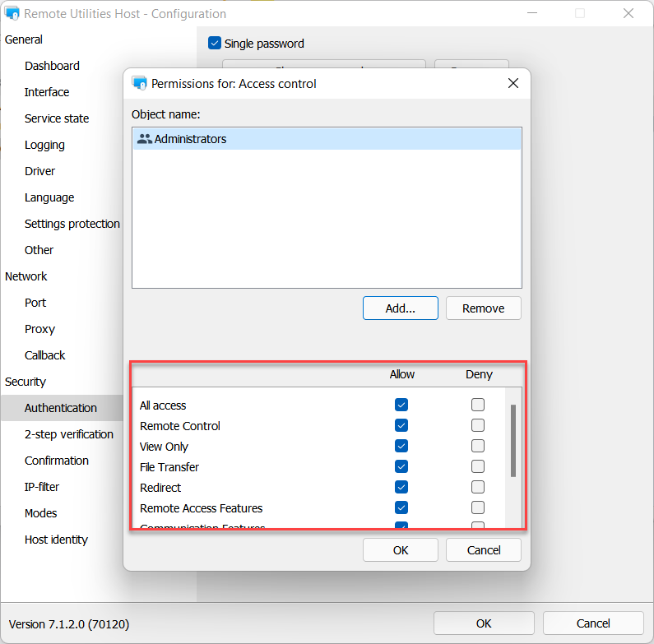
Task: Check Deny for File Transfer
Action: [478, 466]
